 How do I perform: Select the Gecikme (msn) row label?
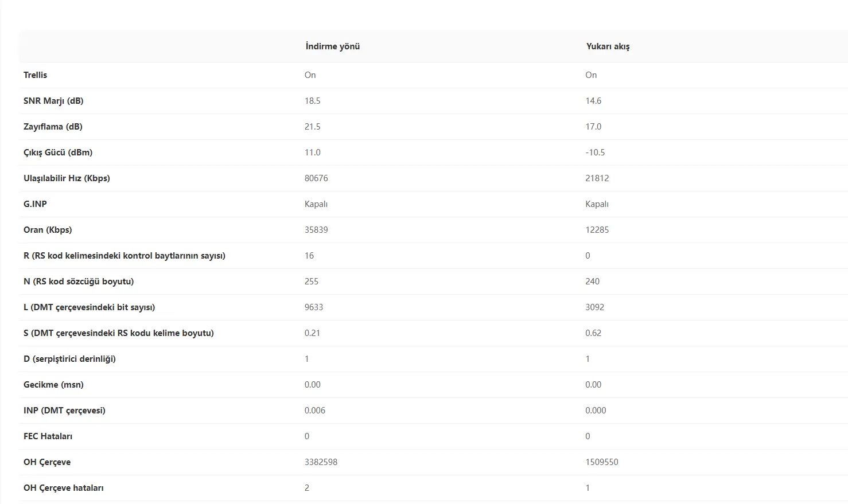53,385
